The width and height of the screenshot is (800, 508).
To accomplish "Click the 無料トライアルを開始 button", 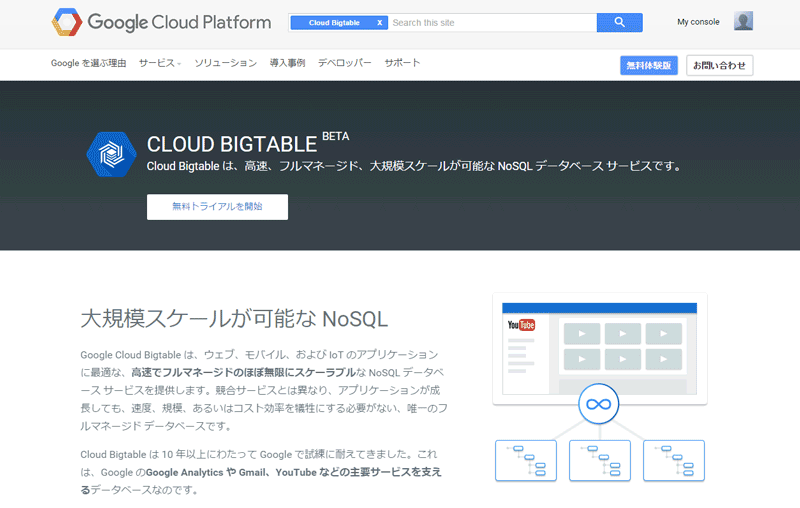I will tap(217, 207).
